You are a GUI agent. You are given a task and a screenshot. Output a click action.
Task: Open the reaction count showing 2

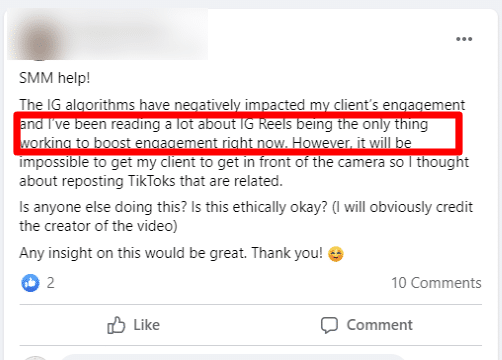coord(50,283)
